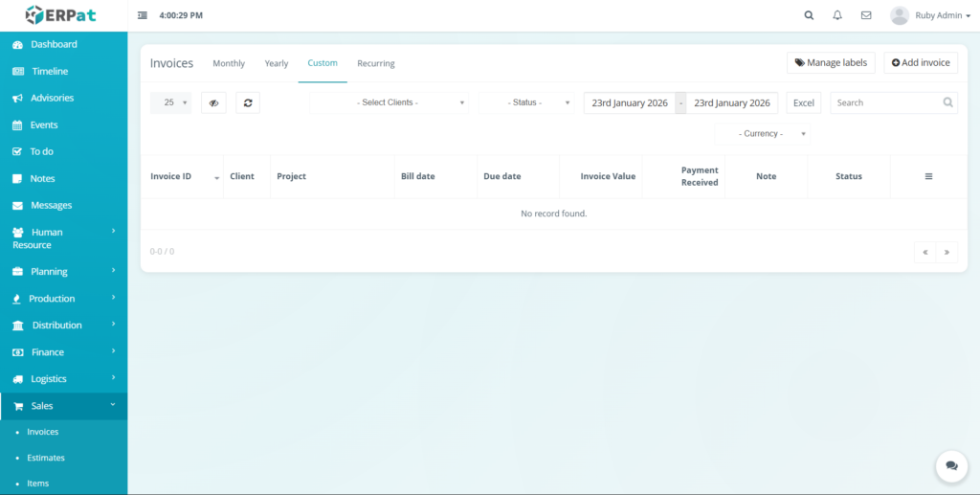Open the table columns menu icon
Viewport: 980px width, 495px height.
[928, 176]
